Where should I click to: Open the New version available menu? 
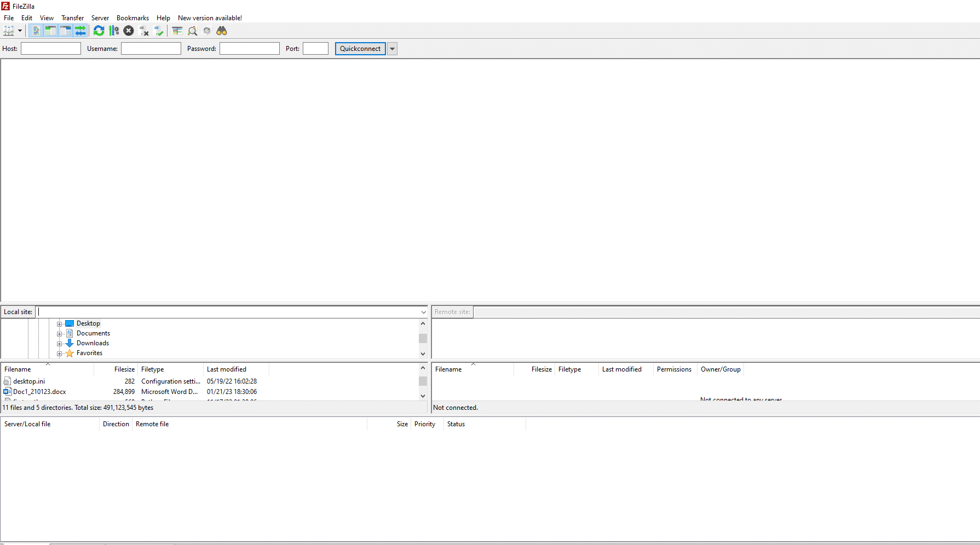pyautogui.click(x=210, y=18)
